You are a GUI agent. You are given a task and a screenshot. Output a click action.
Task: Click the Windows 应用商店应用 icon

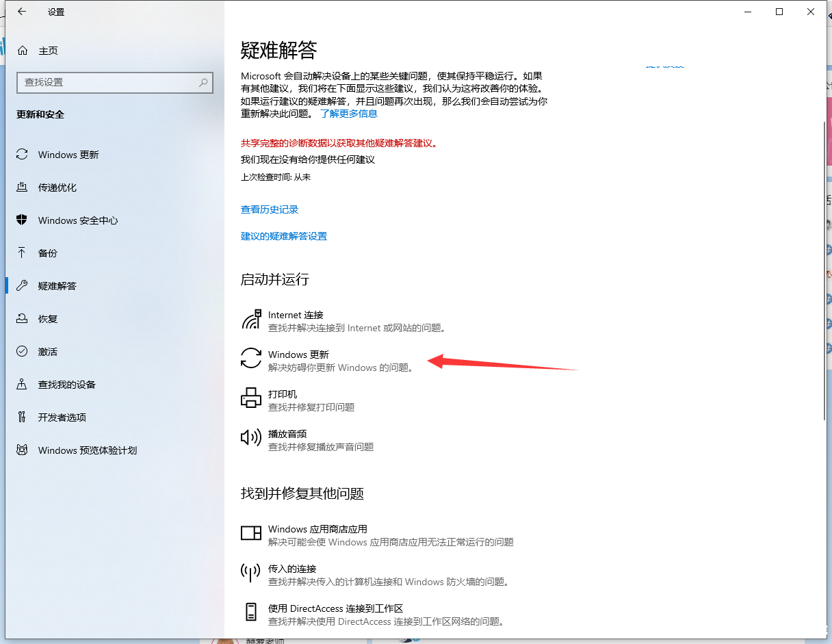(x=251, y=533)
